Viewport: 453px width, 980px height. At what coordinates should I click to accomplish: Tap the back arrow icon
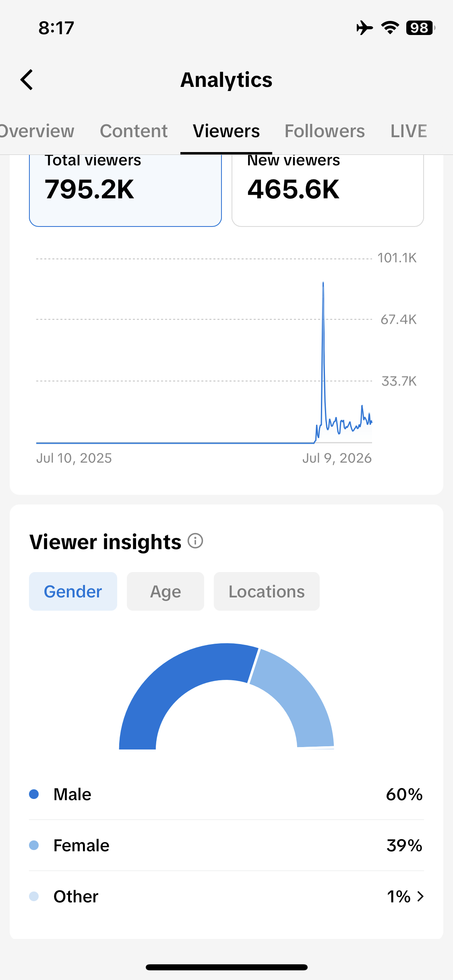tap(27, 80)
